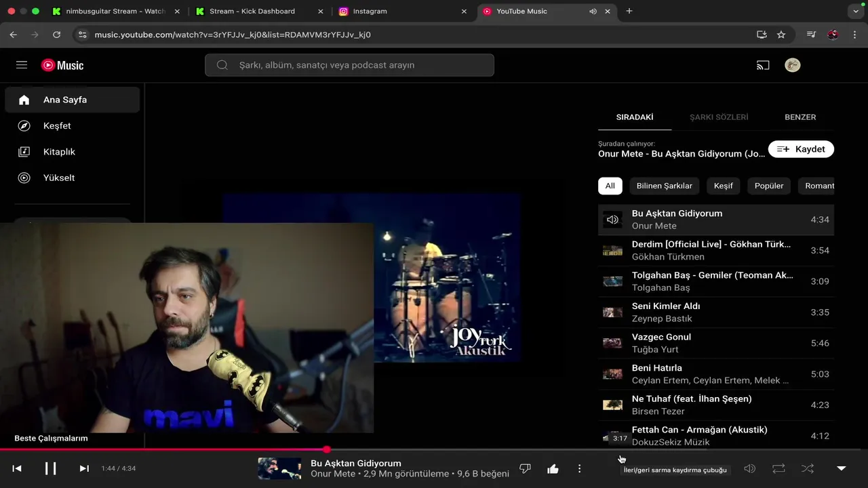Click the Birsen Tezer artist name
The height and width of the screenshot is (488, 868).
tap(658, 411)
